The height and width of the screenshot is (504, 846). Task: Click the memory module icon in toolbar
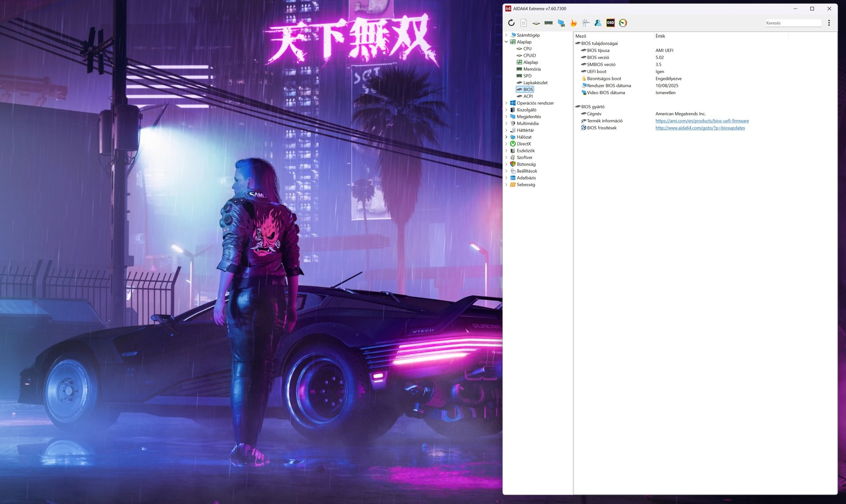(549, 23)
